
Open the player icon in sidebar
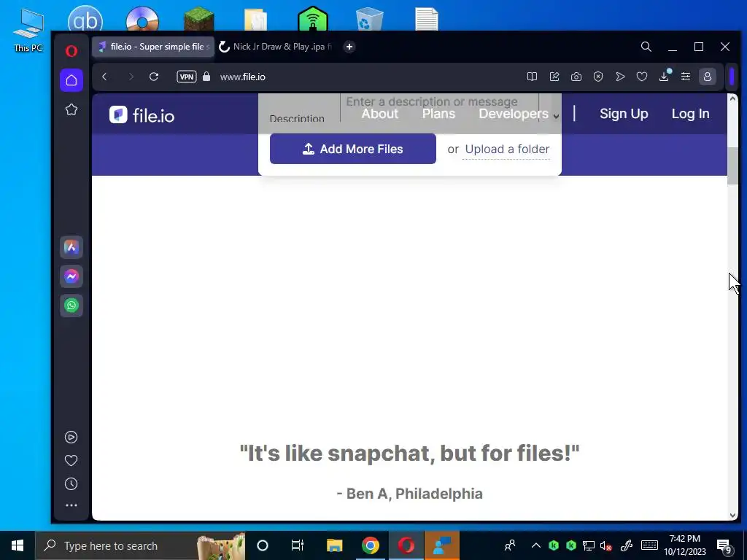pos(71,437)
